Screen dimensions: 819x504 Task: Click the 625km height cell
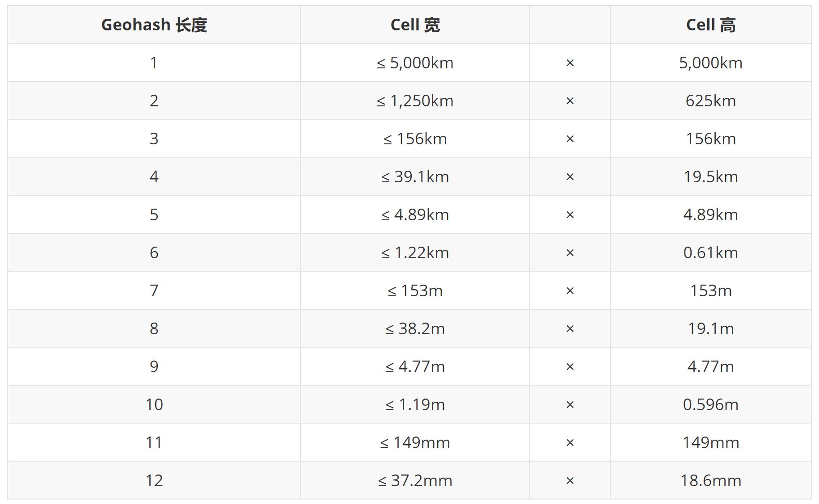tap(710, 101)
